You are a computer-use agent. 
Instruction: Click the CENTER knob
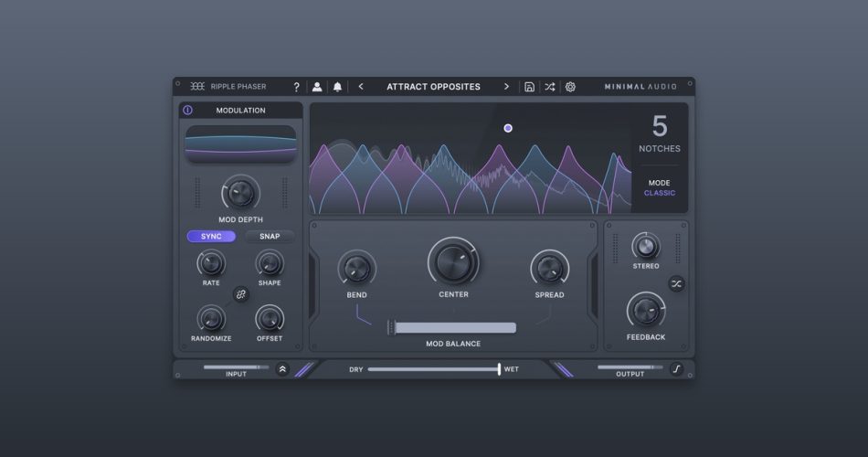[453, 262]
